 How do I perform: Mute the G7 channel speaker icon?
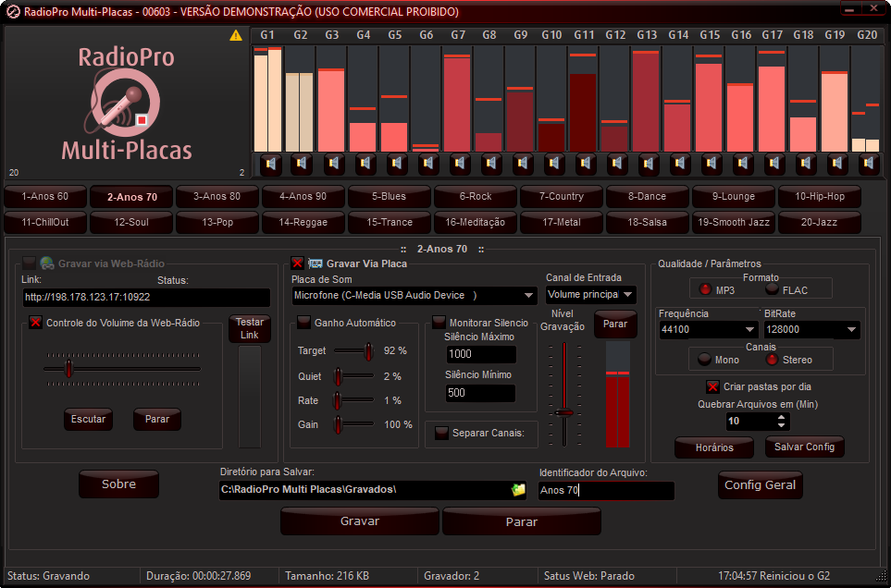click(460, 164)
